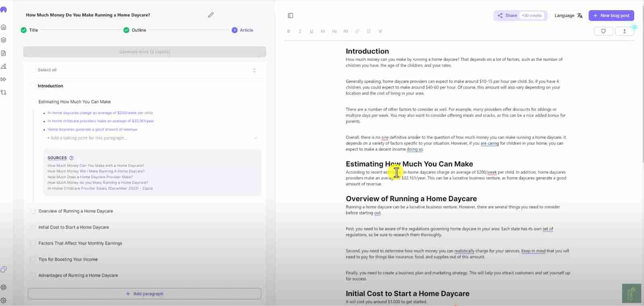Image resolution: width=644 pixels, height=306 pixels.
Task: Click the list formatting icon
Action: [368, 31]
